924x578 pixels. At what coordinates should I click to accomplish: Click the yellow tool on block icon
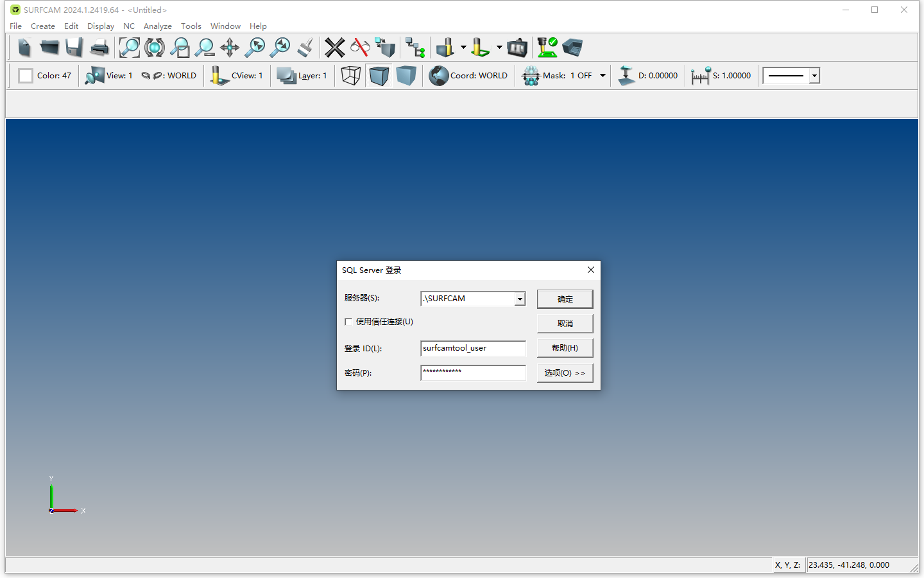445,48
